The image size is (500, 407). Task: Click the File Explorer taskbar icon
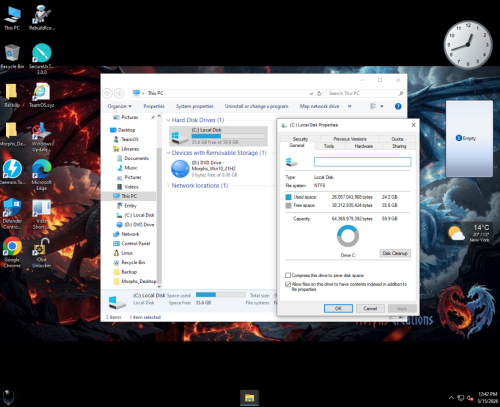tap(249, 398)
